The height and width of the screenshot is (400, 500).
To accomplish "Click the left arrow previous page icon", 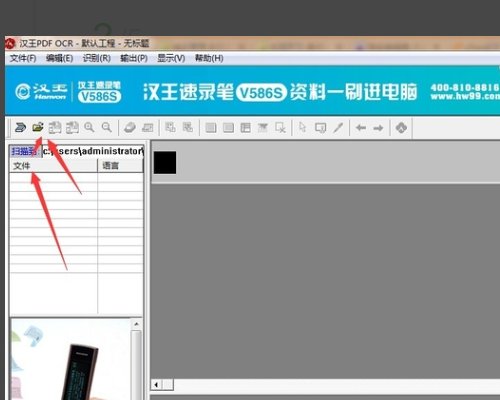I will [361, 128].
